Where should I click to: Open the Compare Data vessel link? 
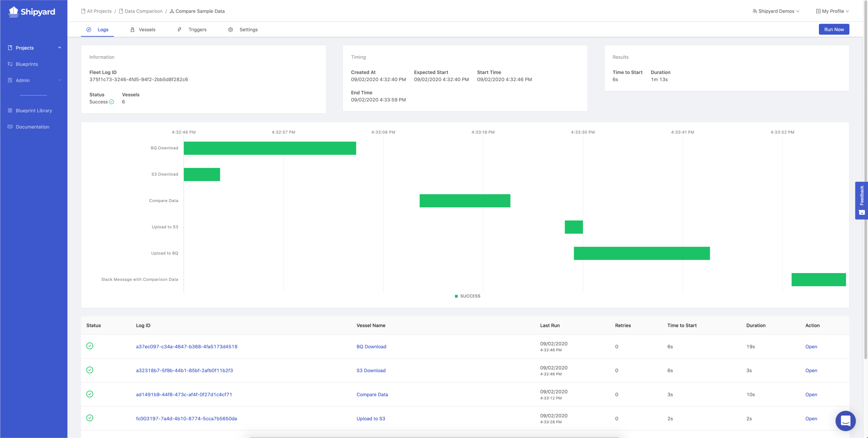click(x=372, y=395)
